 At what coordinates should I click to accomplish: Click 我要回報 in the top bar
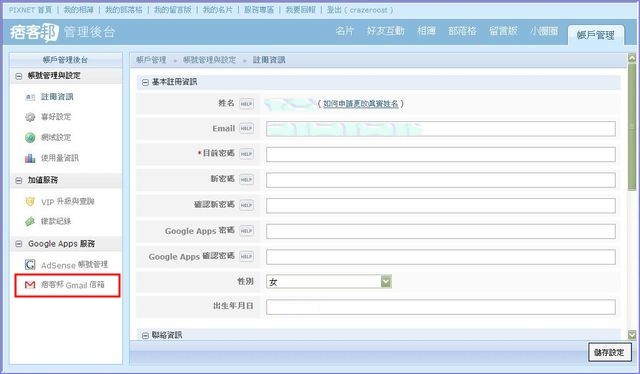(x=300, y=10)
